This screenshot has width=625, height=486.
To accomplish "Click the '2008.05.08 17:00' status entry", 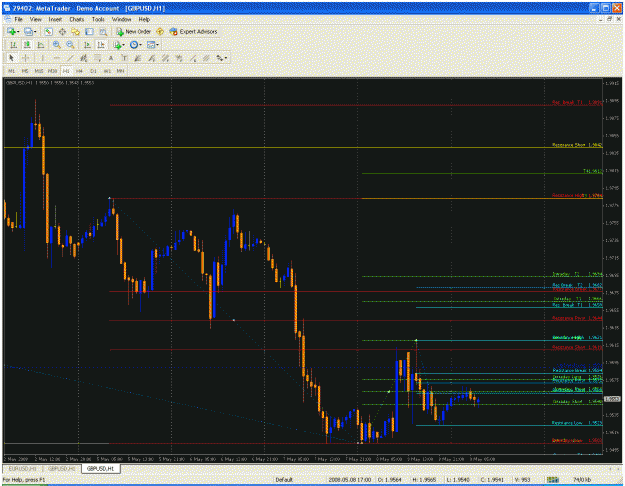I will [350, 480].
